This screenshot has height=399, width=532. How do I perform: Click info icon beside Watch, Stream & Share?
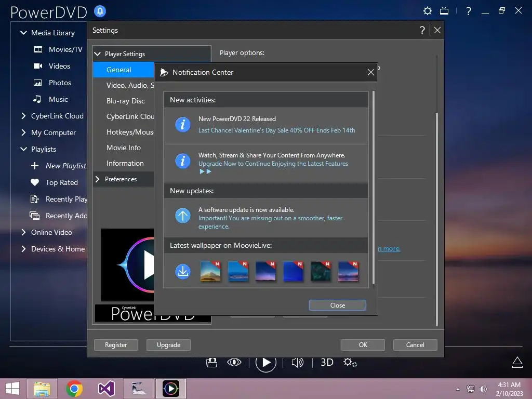[182, 161]
